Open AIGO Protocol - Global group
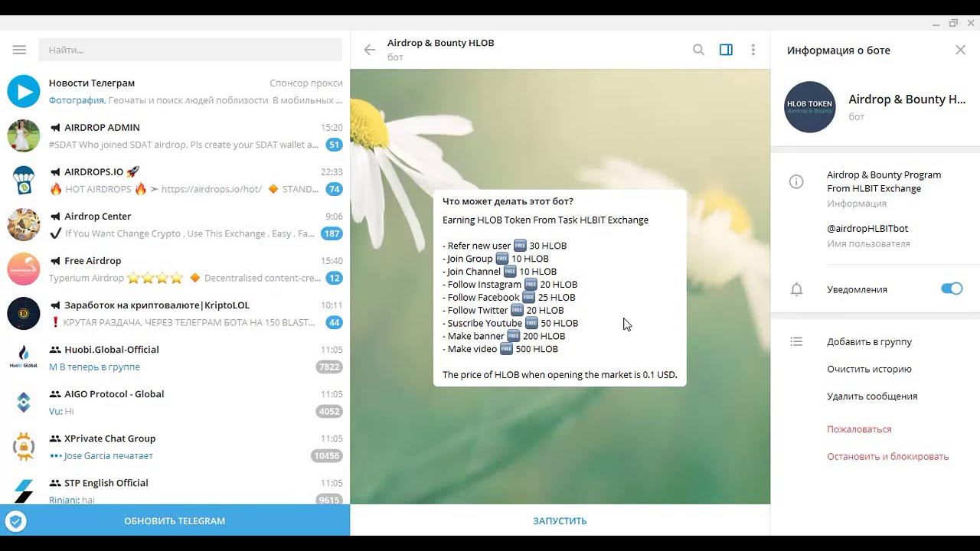Viewport: 980px width, 551px height. (175, 402)
